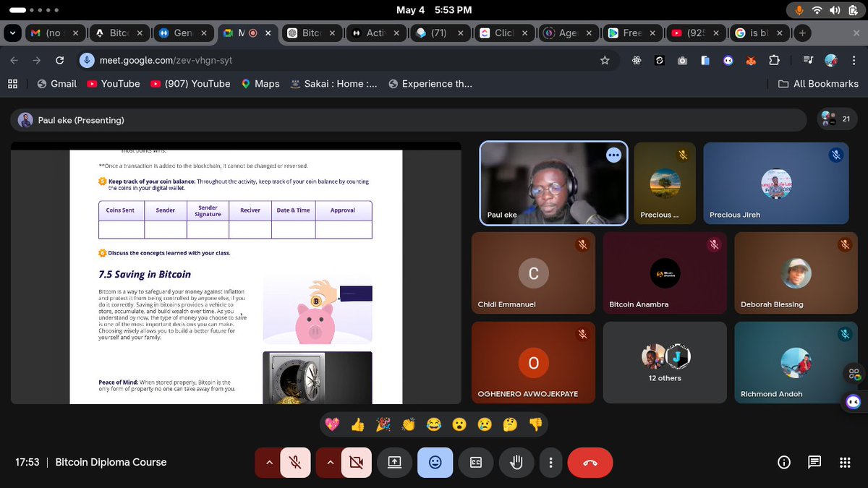Switch to the Gmail browser tab
This screenshot has width=868, height=488.
[x=55, y=33]
